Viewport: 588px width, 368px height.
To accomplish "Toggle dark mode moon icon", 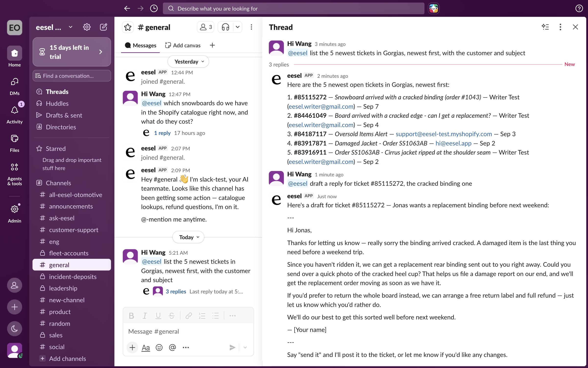I will point(14,329).
